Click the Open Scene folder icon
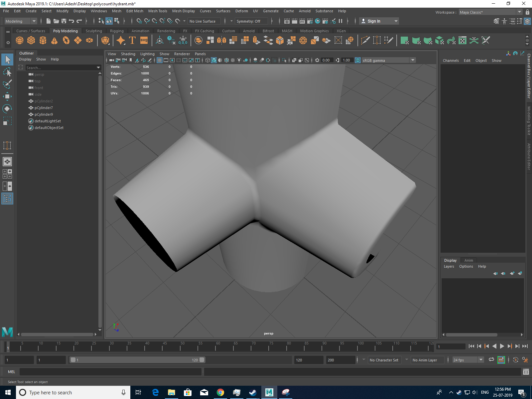This screenshot has width=532, height=399. [56, 21]
